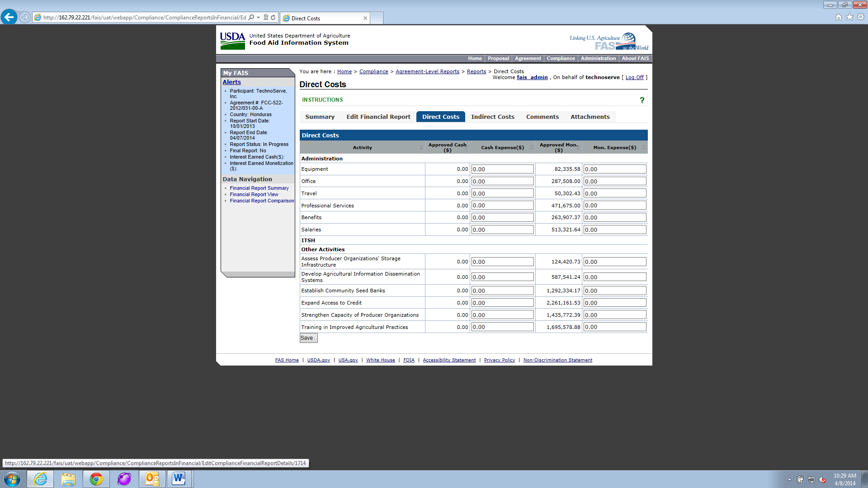Viewport: 868px width, 488px height.
Task: Switch to the Indirect Costs tab
Action: point(492,117)
